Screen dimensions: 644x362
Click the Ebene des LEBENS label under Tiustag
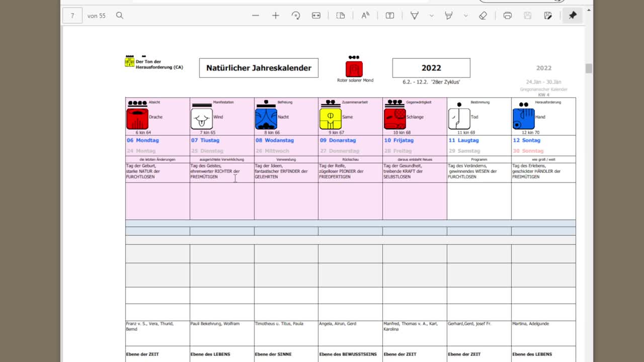(210, 354)
